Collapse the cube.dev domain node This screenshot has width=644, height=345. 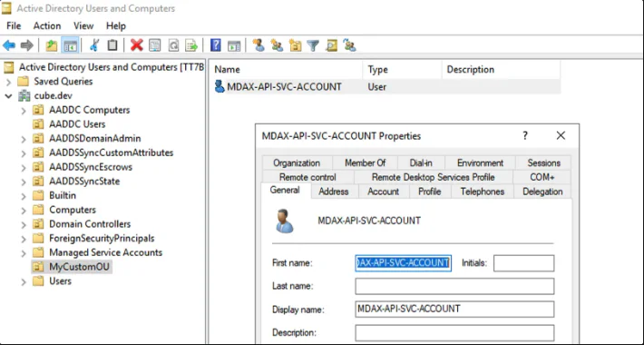[9, 96]
